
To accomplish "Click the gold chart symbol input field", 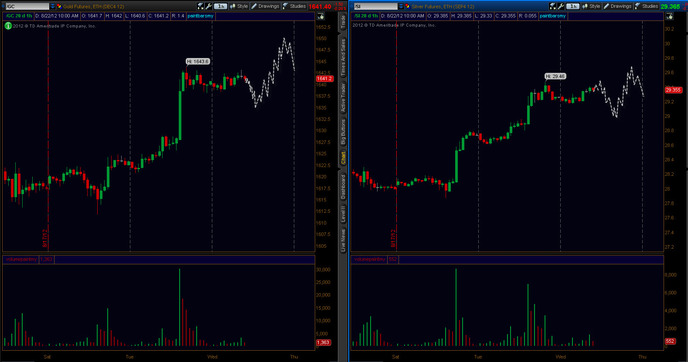I will pos(27,6).
